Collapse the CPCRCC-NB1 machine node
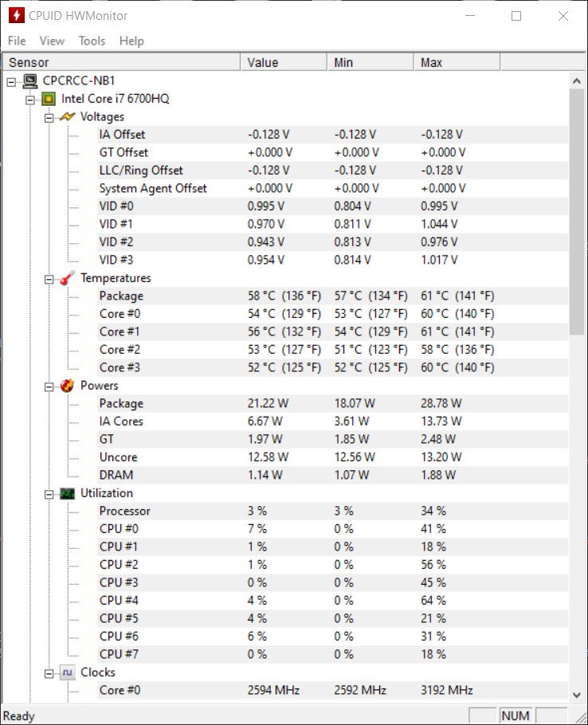The image size is (588, 725). pyautogui.click(x=10, y=80)
